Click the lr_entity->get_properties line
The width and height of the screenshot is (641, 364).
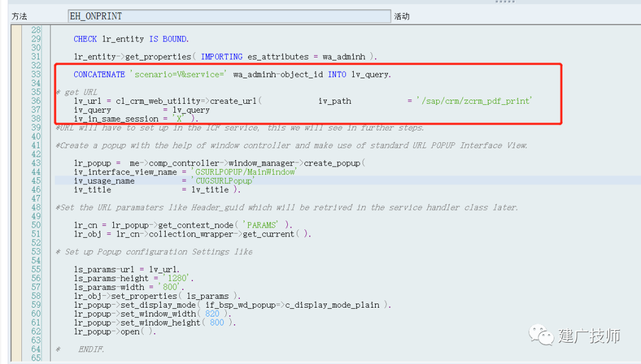click(226, 57)
